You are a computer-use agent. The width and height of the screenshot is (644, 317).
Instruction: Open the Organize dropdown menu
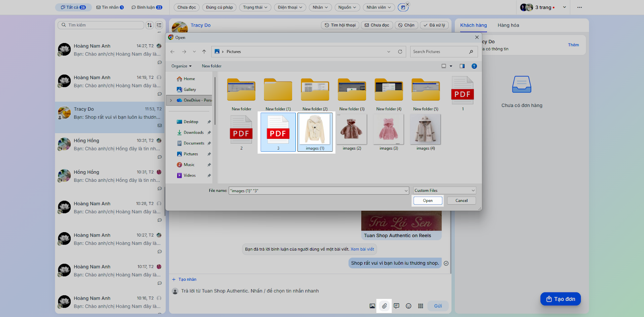[x=182, y=66]
